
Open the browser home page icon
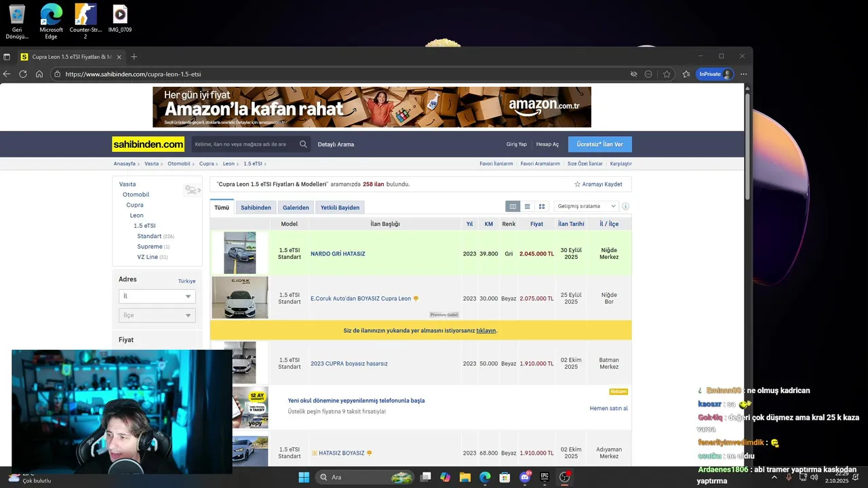click(x=39, y=74)
